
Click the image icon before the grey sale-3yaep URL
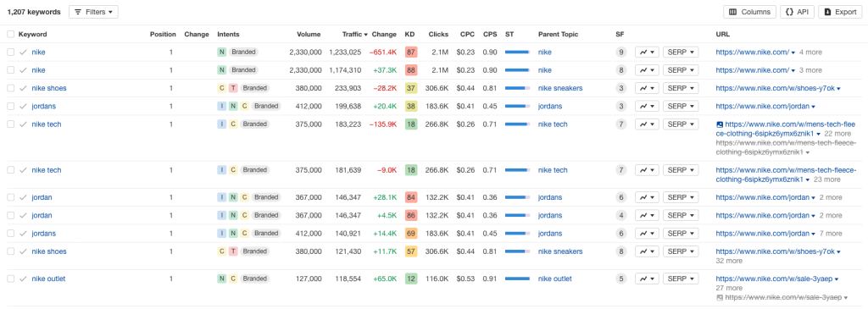(720, 297)
